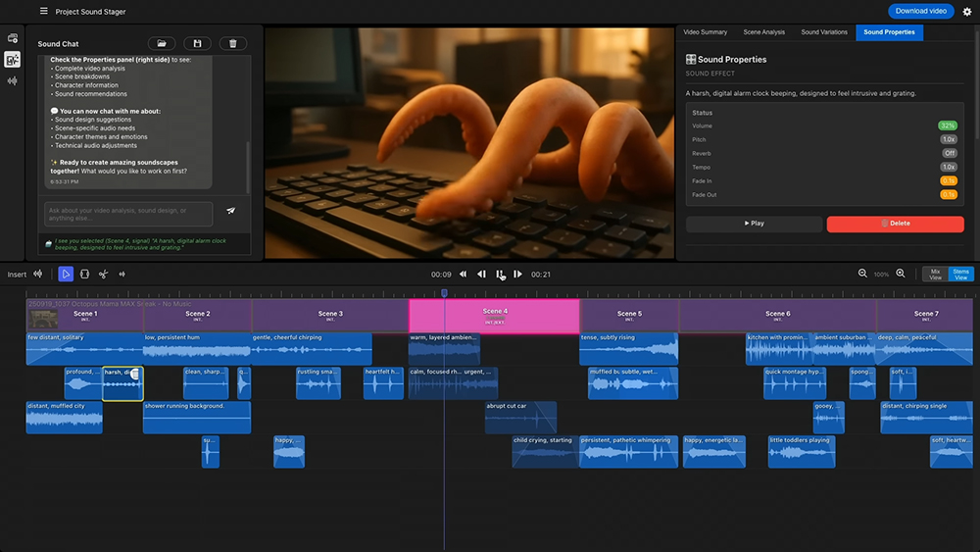
Task: Switch to the Sound Variations tab
Action: tap(824, 32)
